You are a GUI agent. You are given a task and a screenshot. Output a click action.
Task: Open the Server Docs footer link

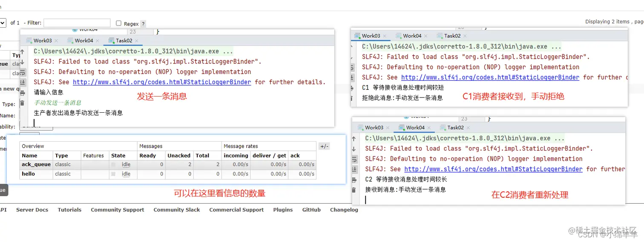(32, 210)
